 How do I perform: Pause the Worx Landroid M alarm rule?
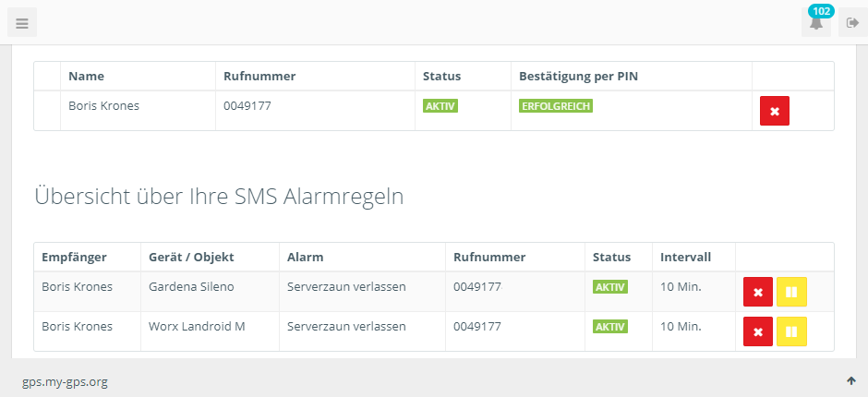791,331
